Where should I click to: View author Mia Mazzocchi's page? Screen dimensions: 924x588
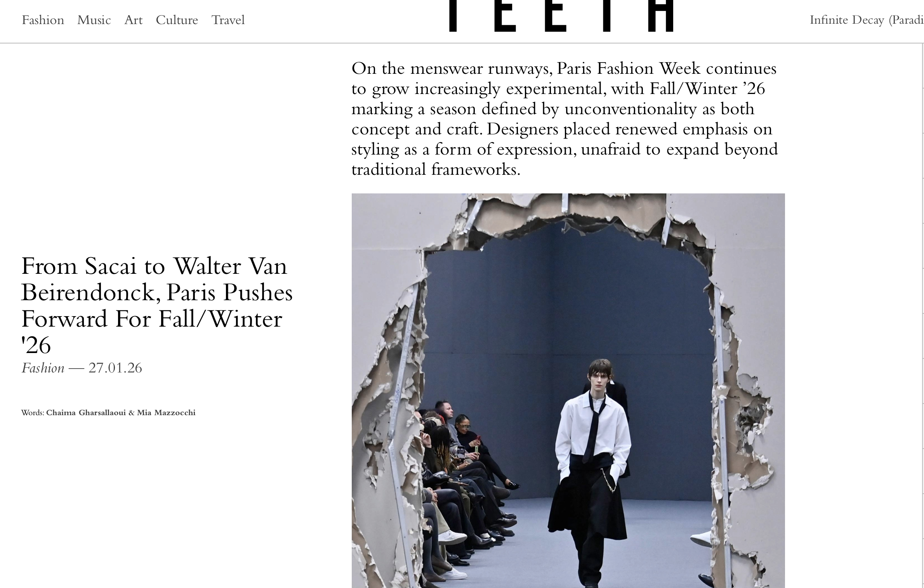point(166,412)
